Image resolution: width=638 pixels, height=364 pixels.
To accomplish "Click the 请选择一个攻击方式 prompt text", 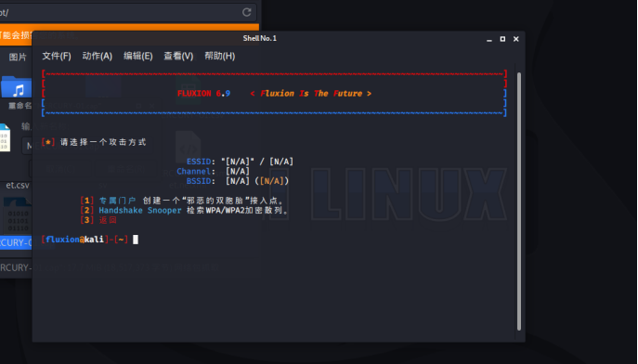I will click(103, 142).
